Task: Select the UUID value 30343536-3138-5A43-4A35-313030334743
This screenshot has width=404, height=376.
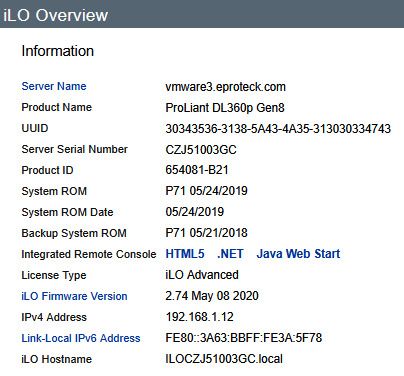Action: (x=278, y=129)
